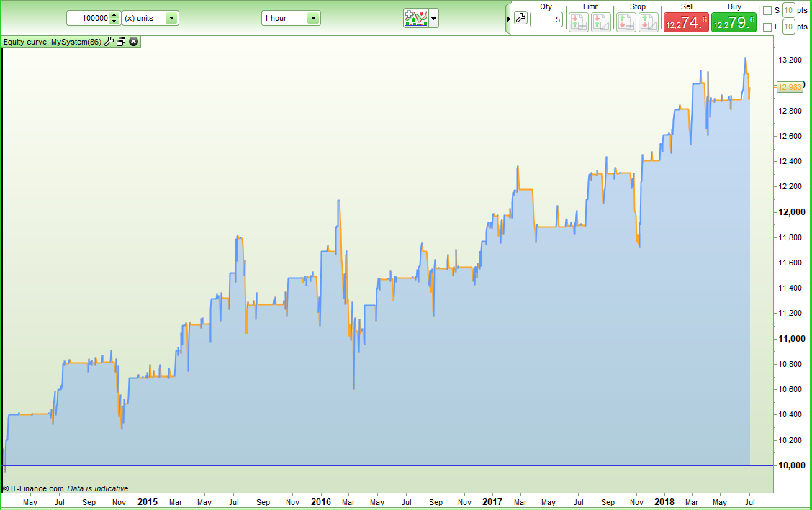This screenshot has width=812, height=510.
Task: Open trading settings wrench next to Qty
Action: pos(520,19)
